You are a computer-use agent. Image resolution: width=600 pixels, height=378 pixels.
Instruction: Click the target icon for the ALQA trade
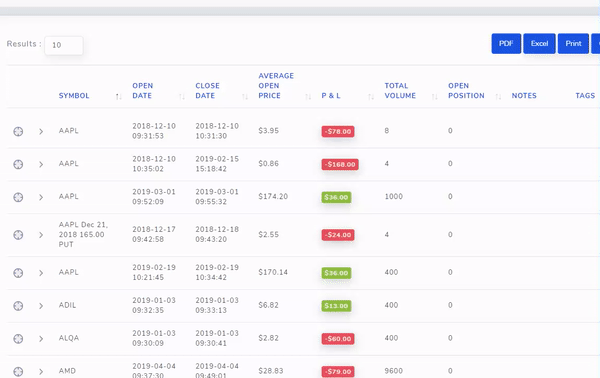pyautogui.click(x=18, y=339)
